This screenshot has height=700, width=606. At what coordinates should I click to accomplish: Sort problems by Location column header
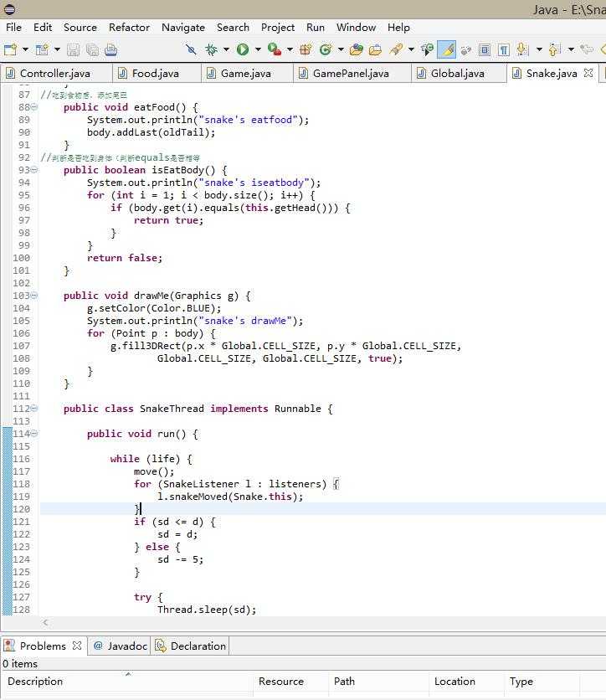467,682
